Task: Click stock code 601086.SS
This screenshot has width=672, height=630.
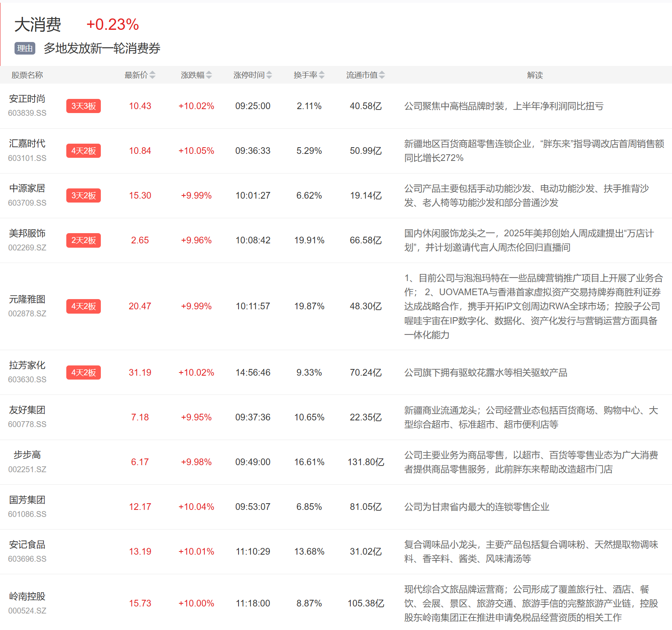Action: click(x=27, y=514)
